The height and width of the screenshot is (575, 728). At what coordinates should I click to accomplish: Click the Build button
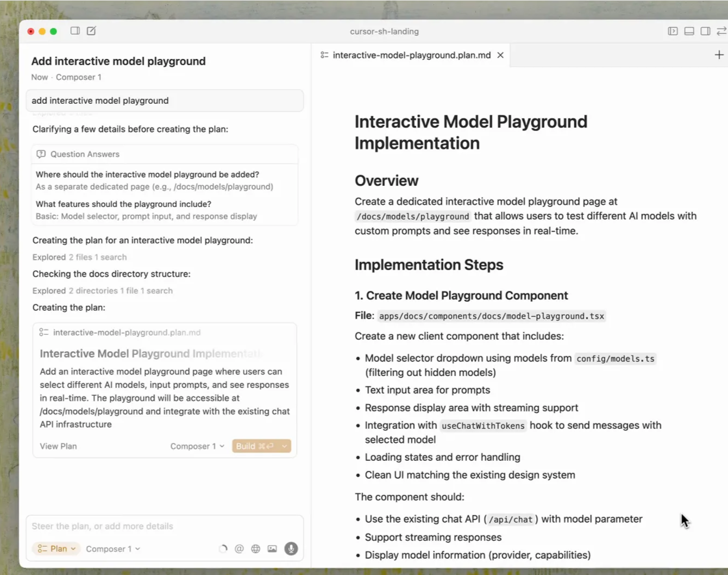pyautogui.click(x=255, y=446)
